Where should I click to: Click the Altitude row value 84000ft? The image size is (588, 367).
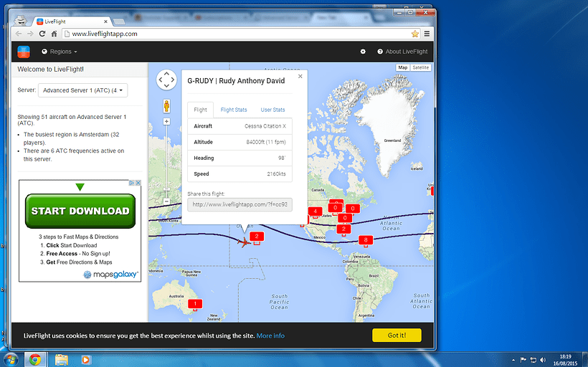click(266, 142)
